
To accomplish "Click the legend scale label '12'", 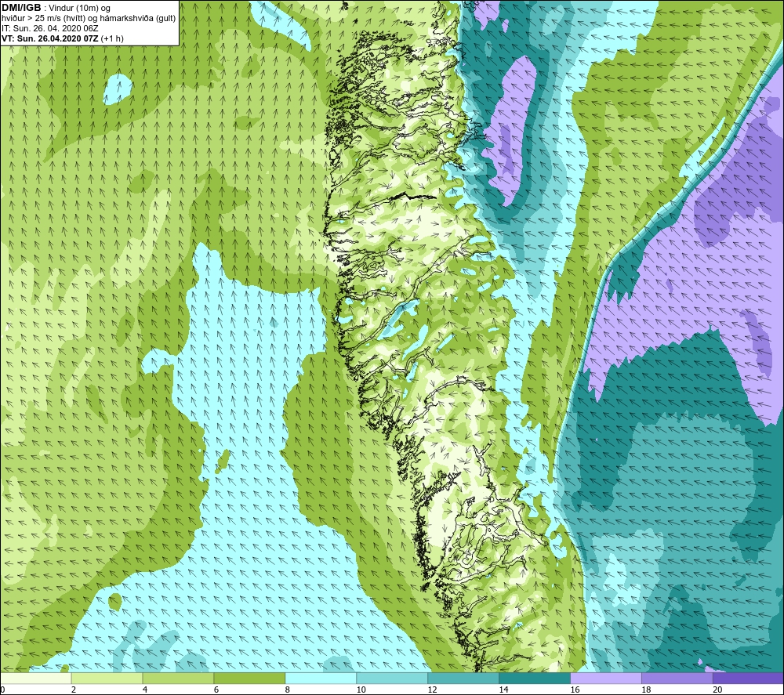I will (432, 690).
